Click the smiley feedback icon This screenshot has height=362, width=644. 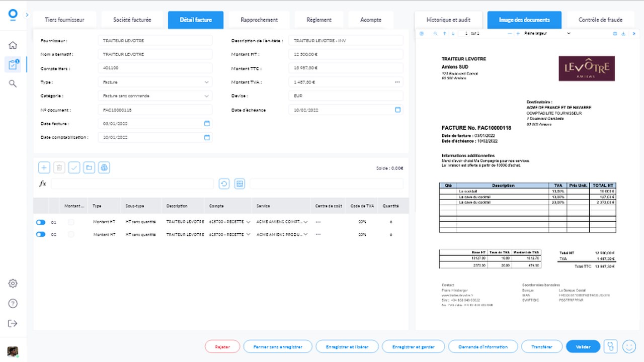(629, 346)
